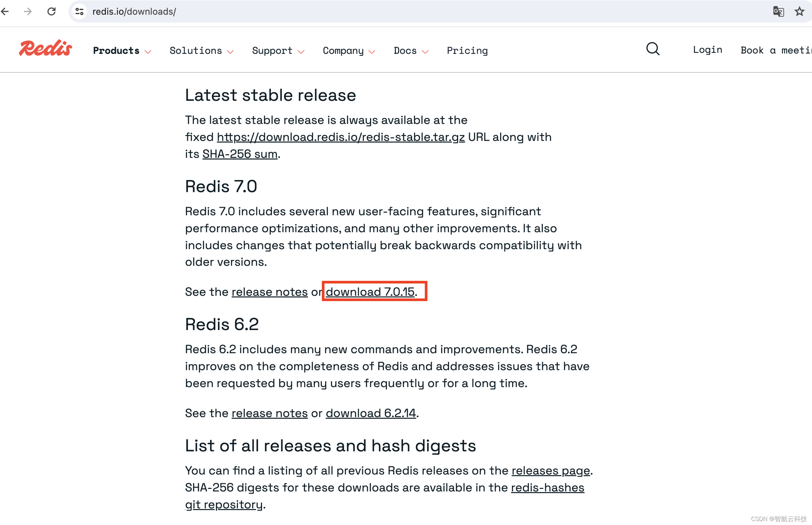Viewport: 812px width, 525px height.
Task: Open Redis 6.2 release notes link
Action: click(x=270, y=413)
